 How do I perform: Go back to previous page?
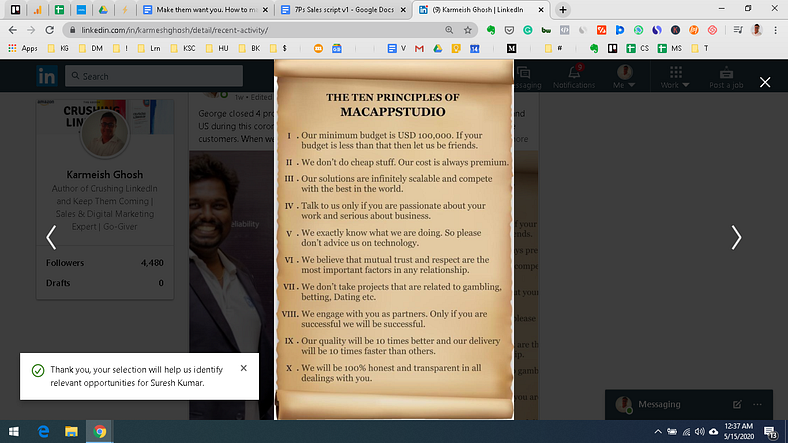tap(13, 30)
